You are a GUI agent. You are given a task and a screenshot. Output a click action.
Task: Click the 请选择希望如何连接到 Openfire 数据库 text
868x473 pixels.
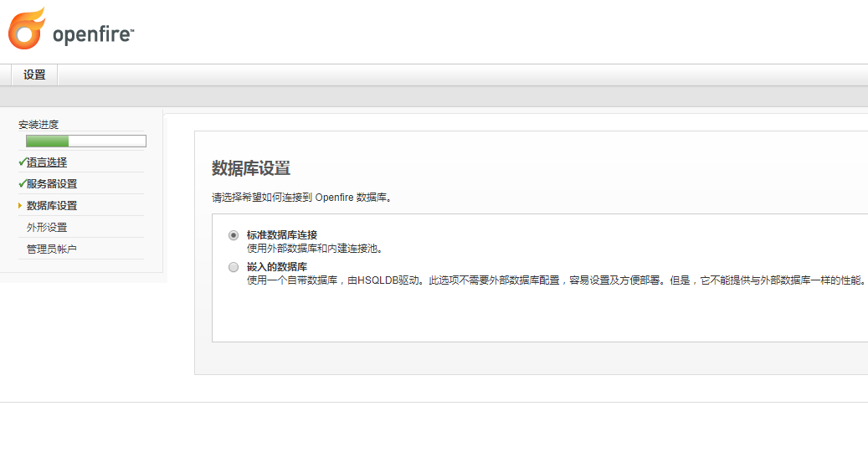[x=301, y=198]
